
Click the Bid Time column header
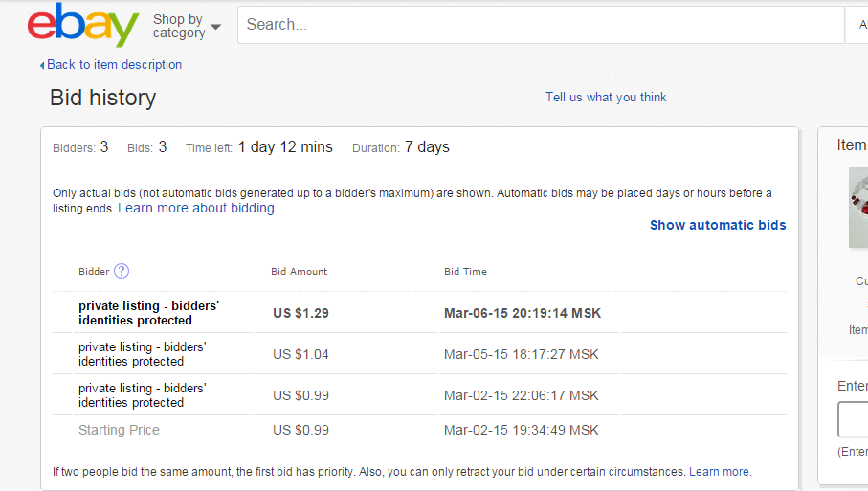point(465,272)
